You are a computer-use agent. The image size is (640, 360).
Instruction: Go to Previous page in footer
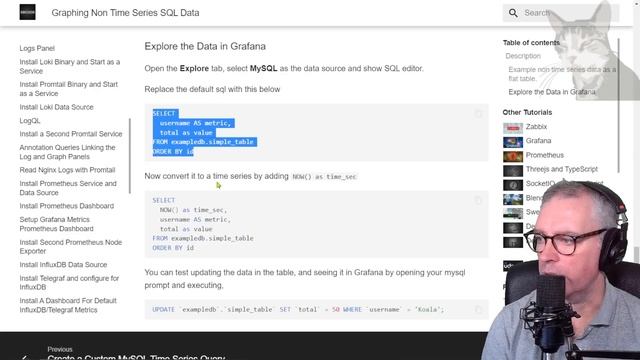tap(136, 354)
